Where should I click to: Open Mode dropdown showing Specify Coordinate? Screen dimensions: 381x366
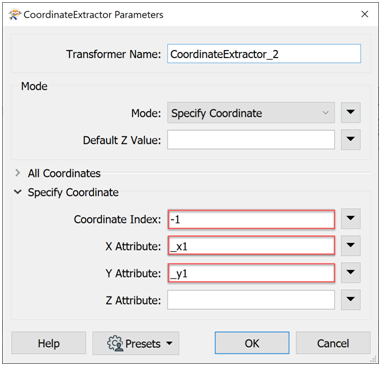(251, 113)
